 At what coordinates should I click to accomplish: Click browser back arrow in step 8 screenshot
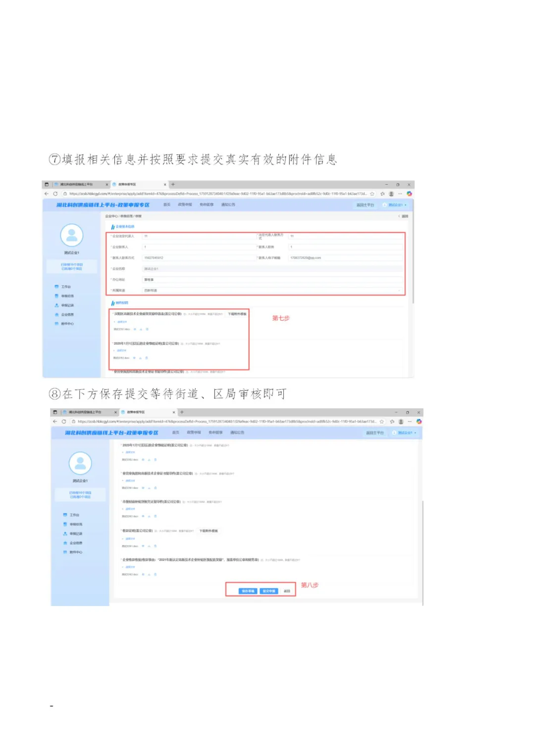(55, 422)
